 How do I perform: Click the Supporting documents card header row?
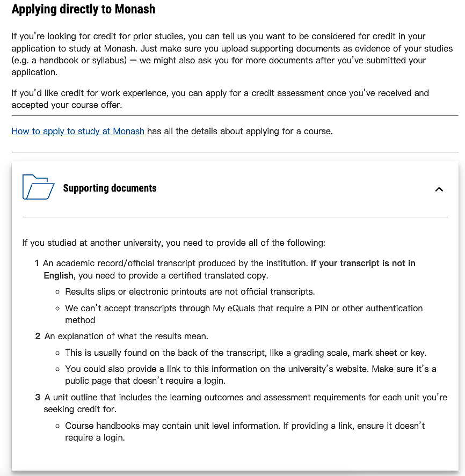[x=235, y=188]
